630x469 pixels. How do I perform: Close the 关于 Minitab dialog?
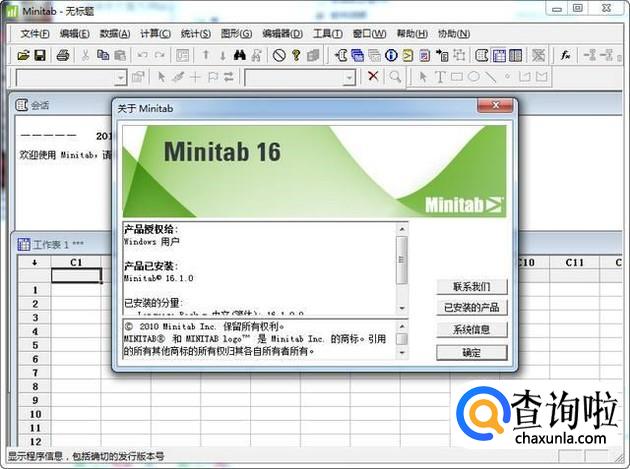pyautogui.click(x=495, y=105)
